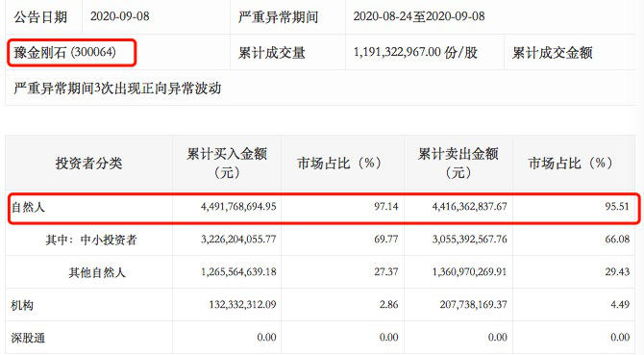644x355 pixels.
Task: Click the 其他自然人 row label
Action: 97,272
